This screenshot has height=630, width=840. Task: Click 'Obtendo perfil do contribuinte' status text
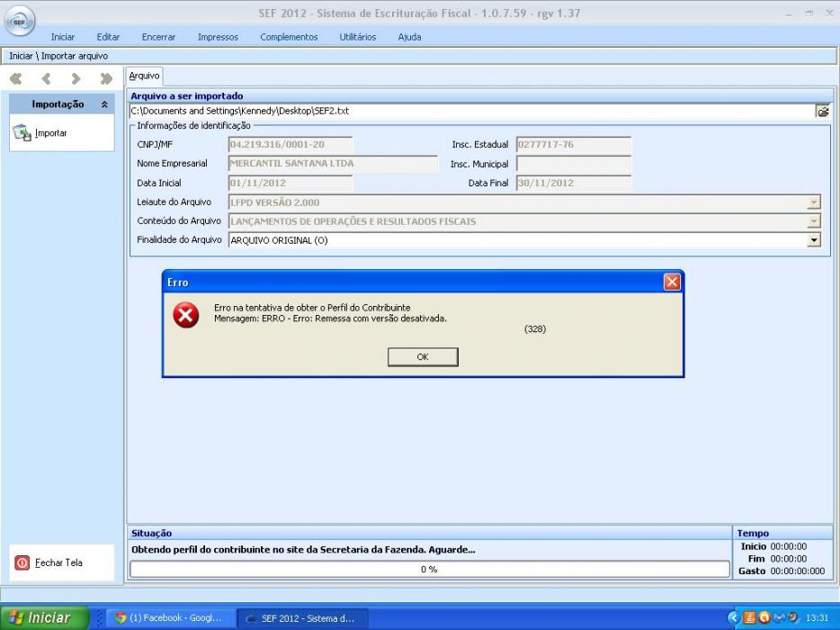pos(303,550)
